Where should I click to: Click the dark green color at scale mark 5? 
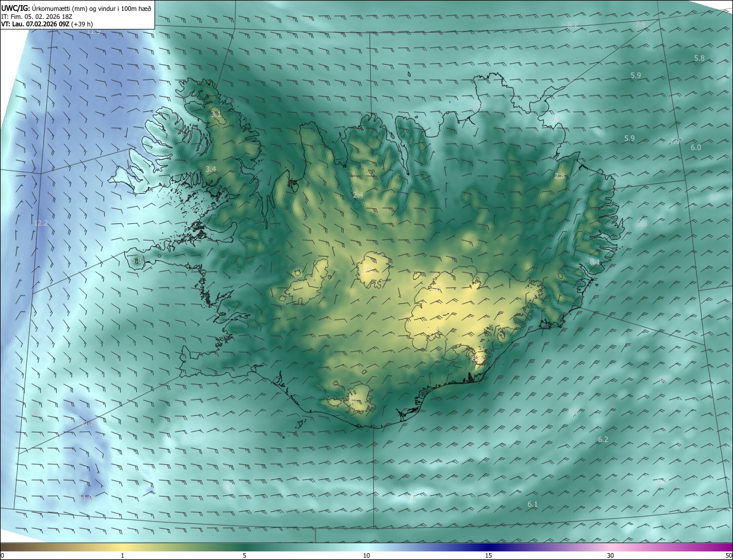click(245, 546)
